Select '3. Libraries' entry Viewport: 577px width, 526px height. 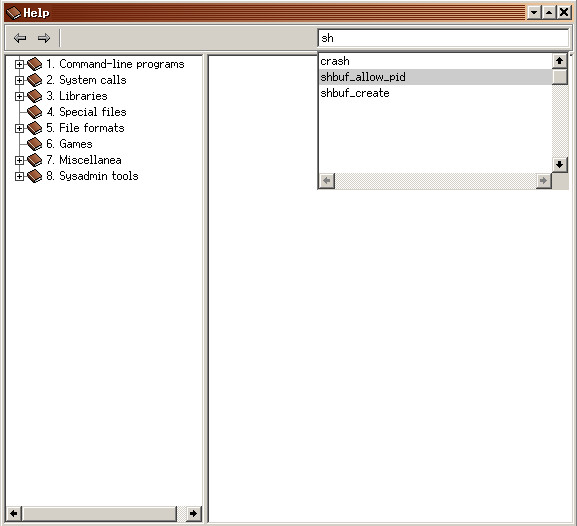[77, 96]
